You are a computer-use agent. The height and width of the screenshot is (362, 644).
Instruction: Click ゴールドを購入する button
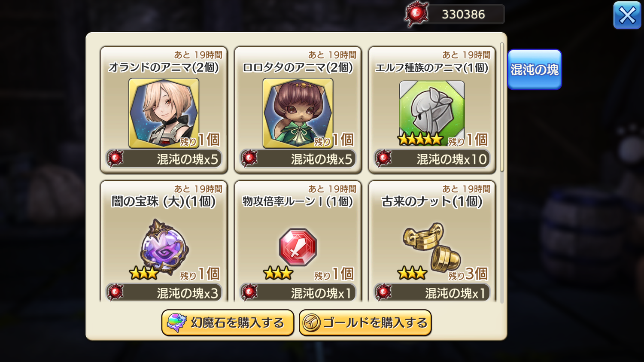click(365, 323)
